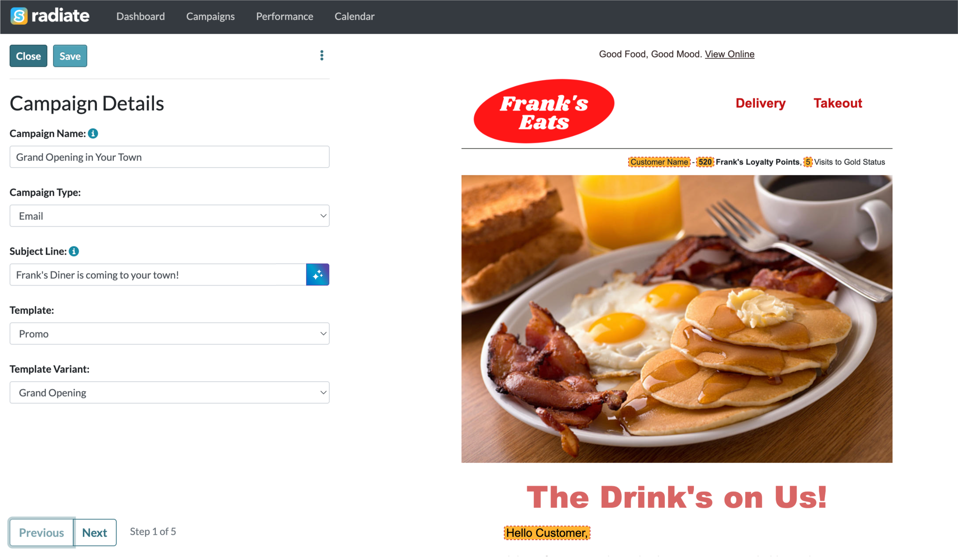Click the Close button

point(28,56)
